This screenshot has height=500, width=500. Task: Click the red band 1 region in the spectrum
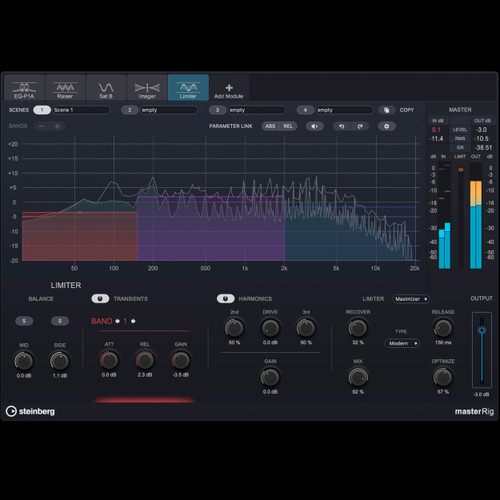[79, 237]
